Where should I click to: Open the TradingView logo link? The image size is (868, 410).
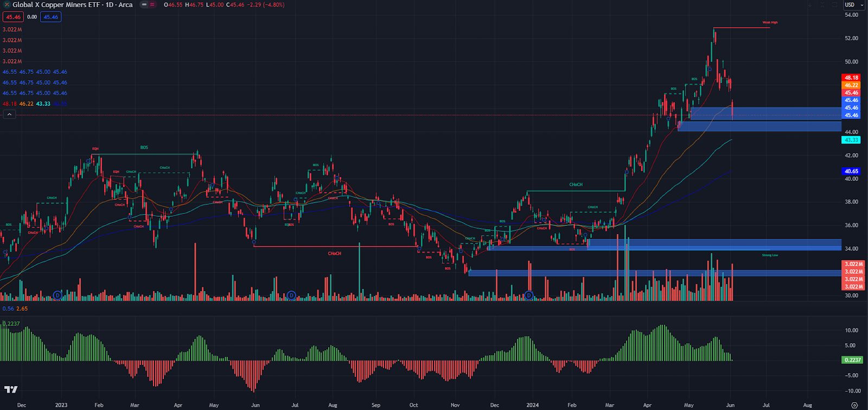[x=11, y=389]
